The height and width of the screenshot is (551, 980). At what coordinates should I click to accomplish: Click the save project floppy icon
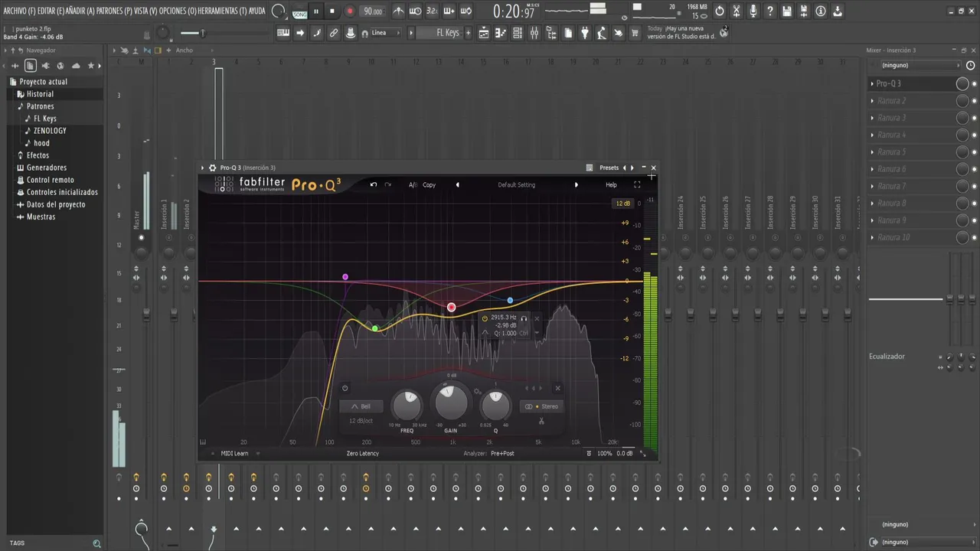(786, 11)
